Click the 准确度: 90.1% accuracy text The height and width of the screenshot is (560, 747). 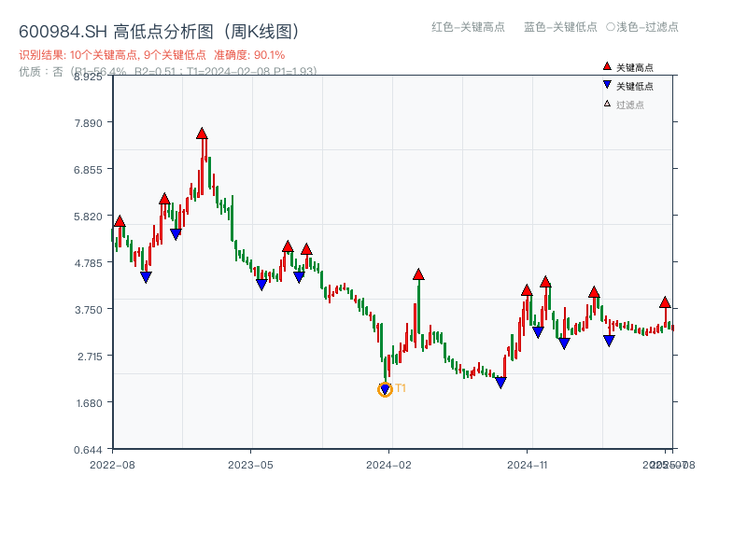(250, 55)
